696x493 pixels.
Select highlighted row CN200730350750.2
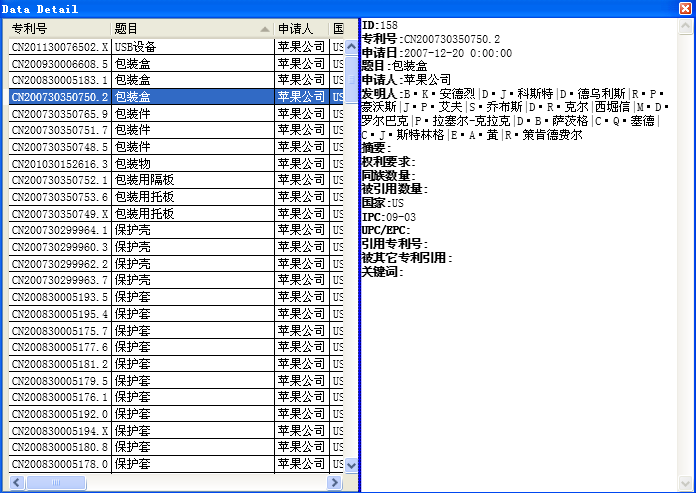177,97
